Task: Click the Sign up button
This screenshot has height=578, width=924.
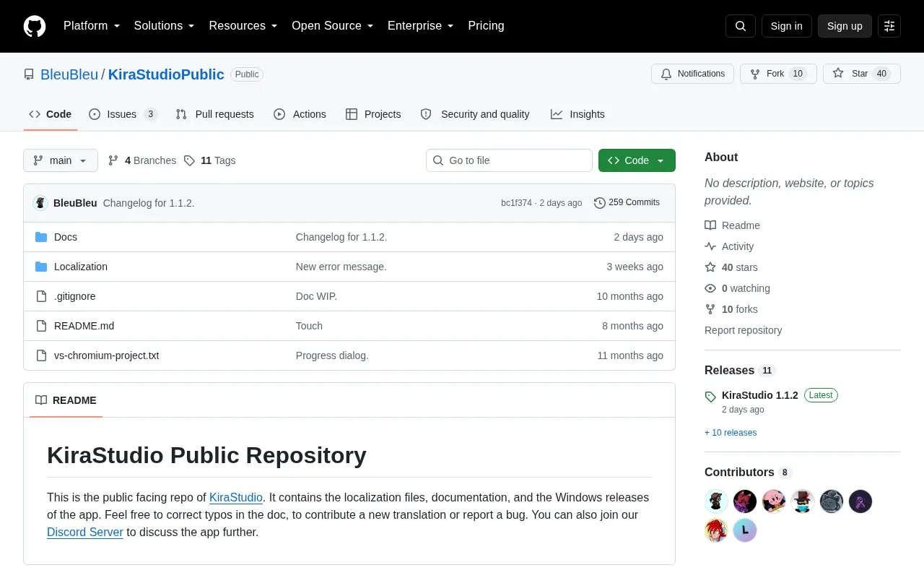Action: 845,26
